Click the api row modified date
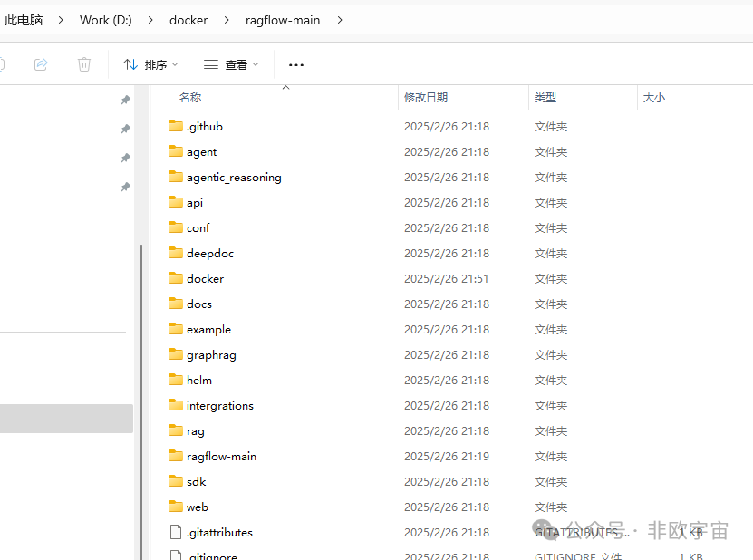 [446, 203]
